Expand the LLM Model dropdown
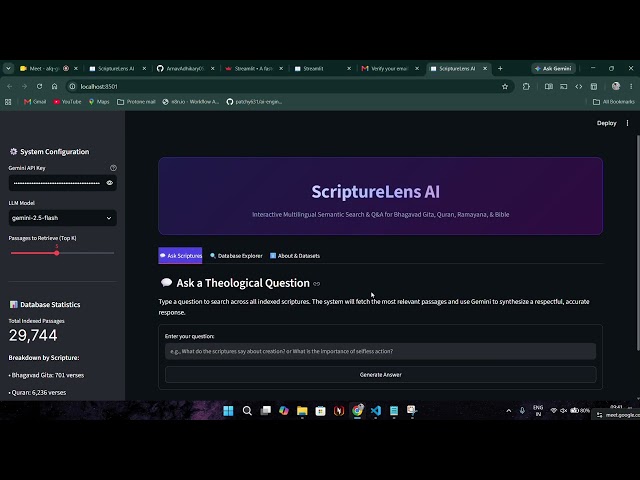Image resolution: width=640 pixels, height=480 pixels. (x=62, y=218)
